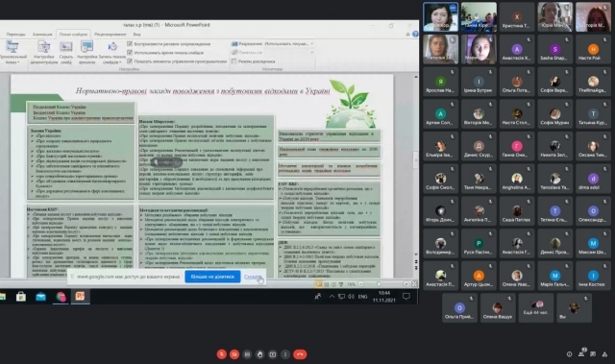This screenshot has height=364, width=615.
Task: Switch to the Вид ribbon tab
Action: pos(136,35)
